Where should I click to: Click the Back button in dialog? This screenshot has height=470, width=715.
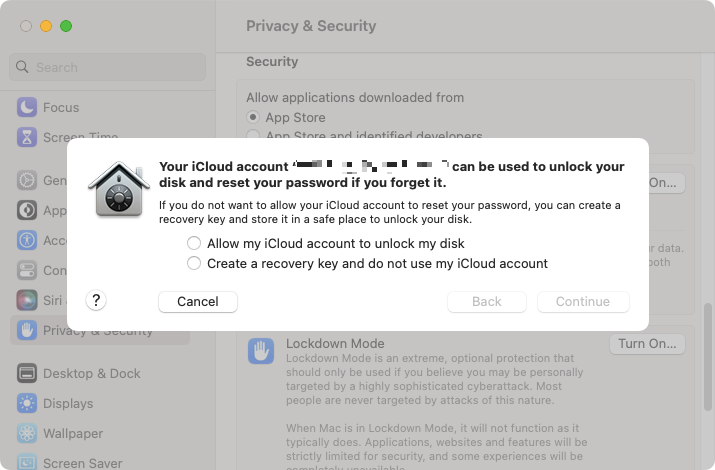click(x=487, y=302)
